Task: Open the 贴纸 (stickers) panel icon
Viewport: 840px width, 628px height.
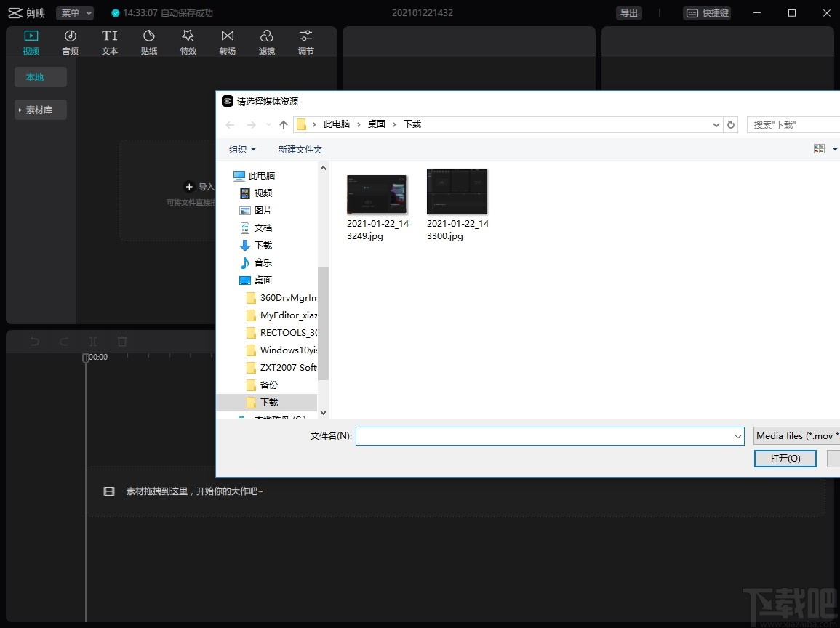Action: (x=149, y=41)
